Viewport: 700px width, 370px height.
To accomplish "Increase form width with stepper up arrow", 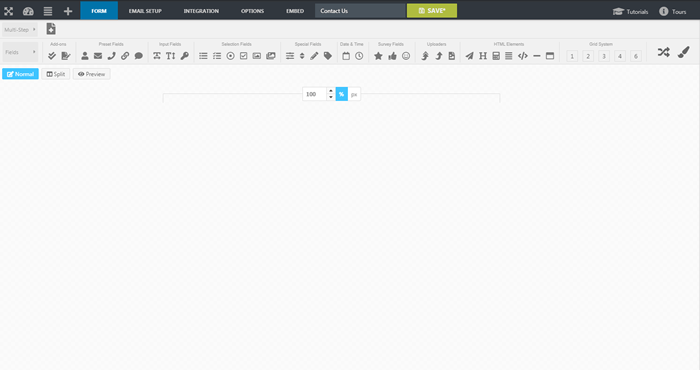I will pyautogui.click(x=331, y=91).
